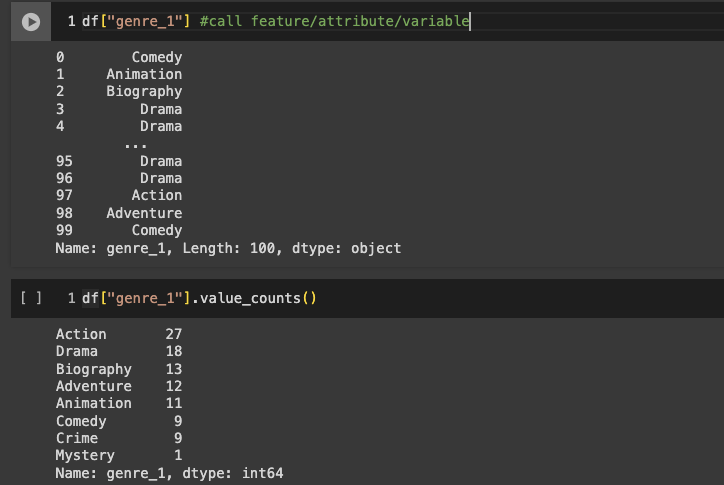Click 'Crime' label in value counts

[x=77, y=438]
